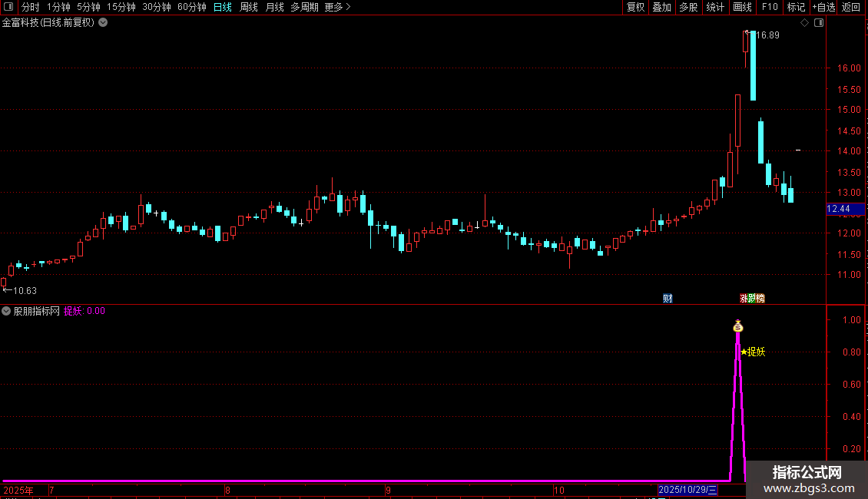Click the 10.63 low price label
The height and width of the screenshot is (499, 868).
(25, 291)
